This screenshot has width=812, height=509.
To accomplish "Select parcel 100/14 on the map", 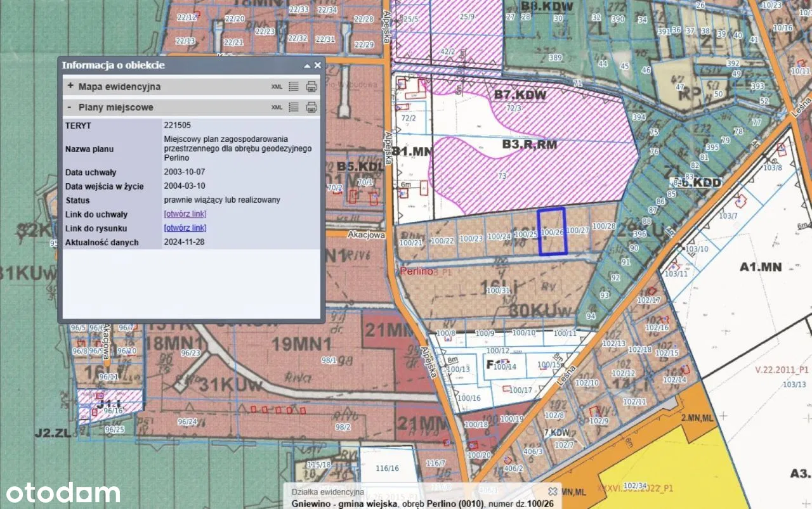I will click(505, 366).
